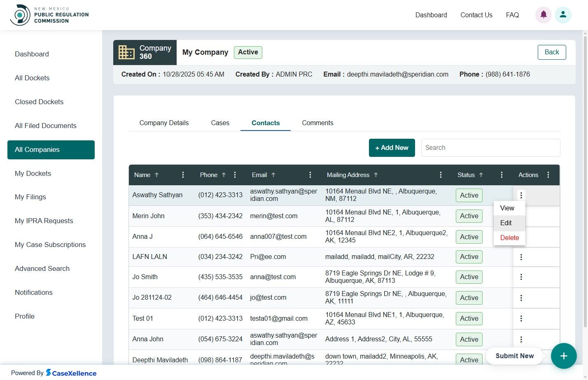
Task: Open the Actions column menu dots
Action: pyautogui.click(x=548, y=175)
